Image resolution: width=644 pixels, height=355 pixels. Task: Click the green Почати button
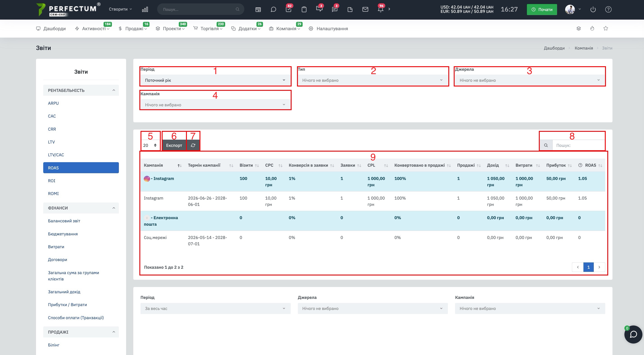(x=542, y=9)
